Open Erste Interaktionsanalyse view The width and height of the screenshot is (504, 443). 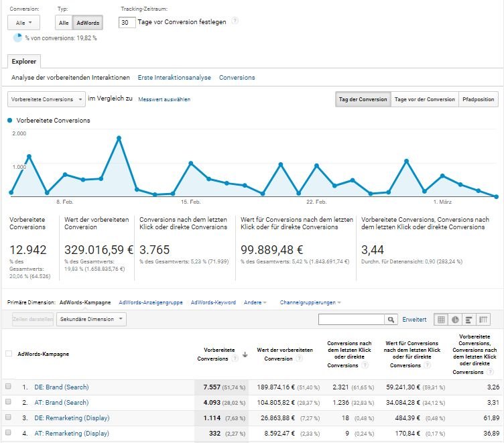tap(174, 78)
